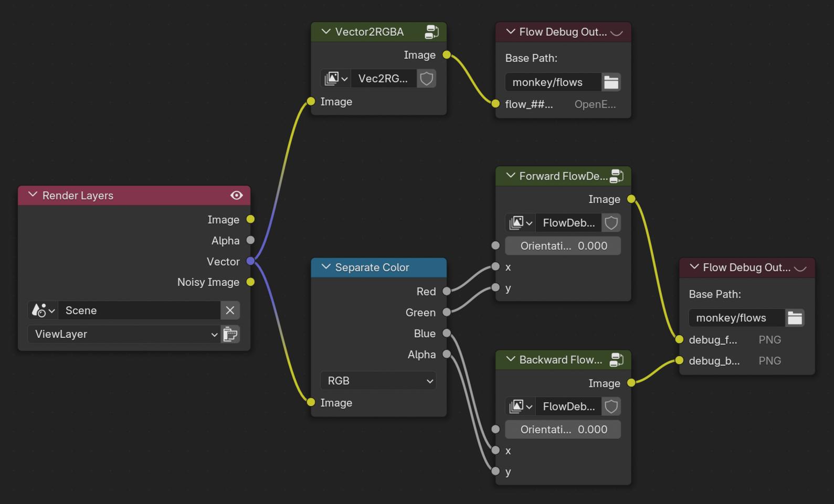Image resolution: width=834 pixels, height=504 pixels.
Task: Collapse the Render Layers node
Action: click(x=33, y=195)
